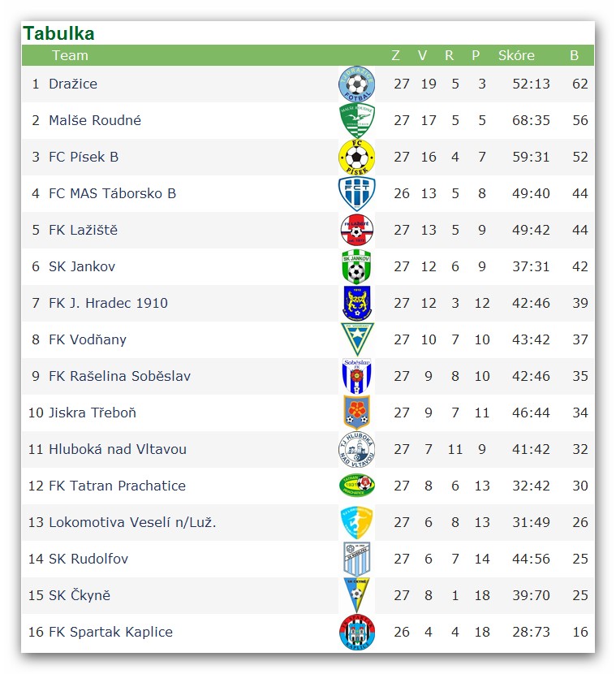The height and width of the screenshot is (674, 616).
Task: Select the SK Rudolfov team name
Action: point(88,559)
